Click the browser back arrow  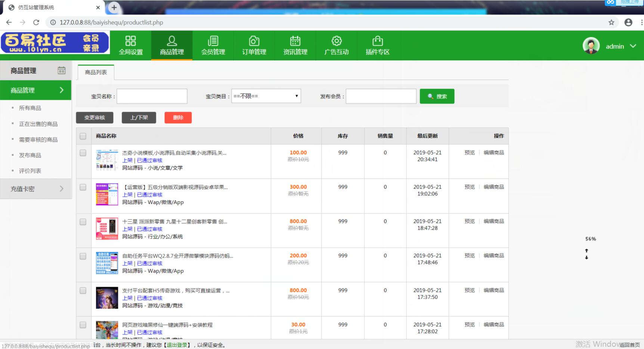coord(9,22)
